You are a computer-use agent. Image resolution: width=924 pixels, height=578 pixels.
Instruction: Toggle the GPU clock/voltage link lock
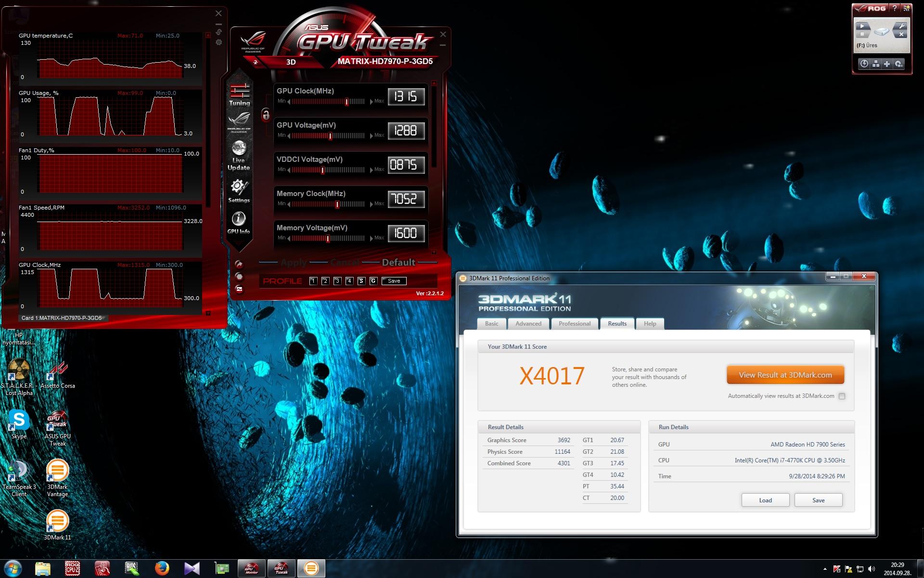click(x=266, y=115)
